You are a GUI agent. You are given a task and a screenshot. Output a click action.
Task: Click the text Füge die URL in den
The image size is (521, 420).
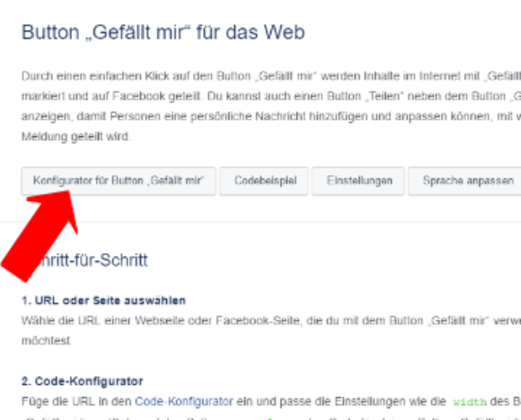pyautogui.click(x=76, y=401)
